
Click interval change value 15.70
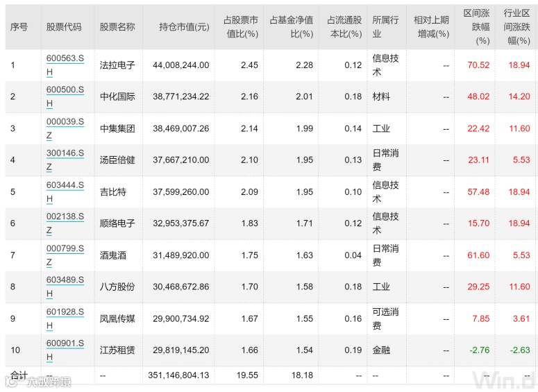coord(478,223)
